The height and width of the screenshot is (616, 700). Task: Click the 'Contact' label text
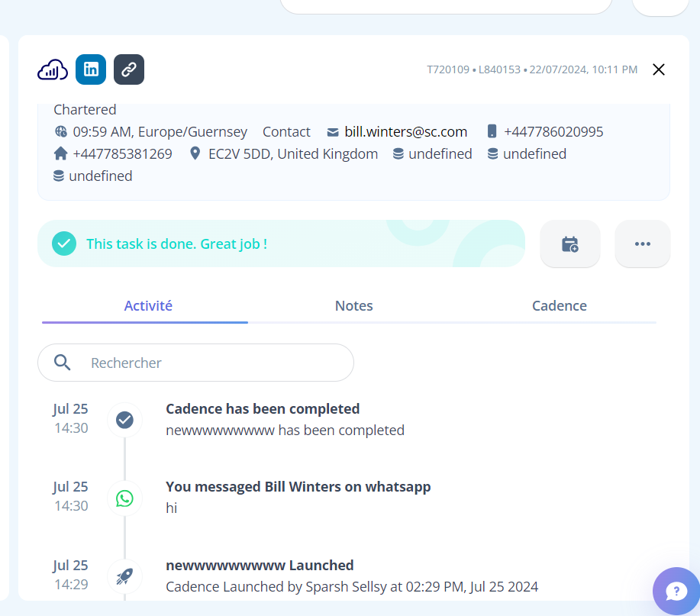click(286, 132)
